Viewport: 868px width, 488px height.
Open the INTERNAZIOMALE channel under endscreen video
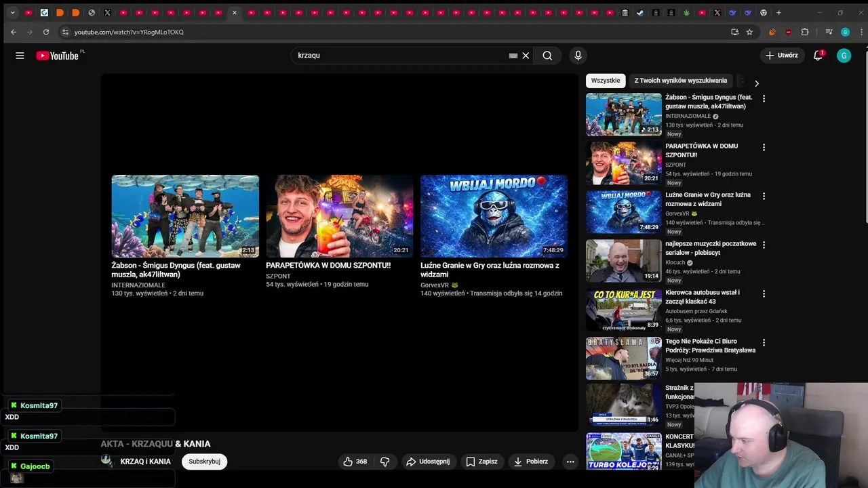coord(138,285)
